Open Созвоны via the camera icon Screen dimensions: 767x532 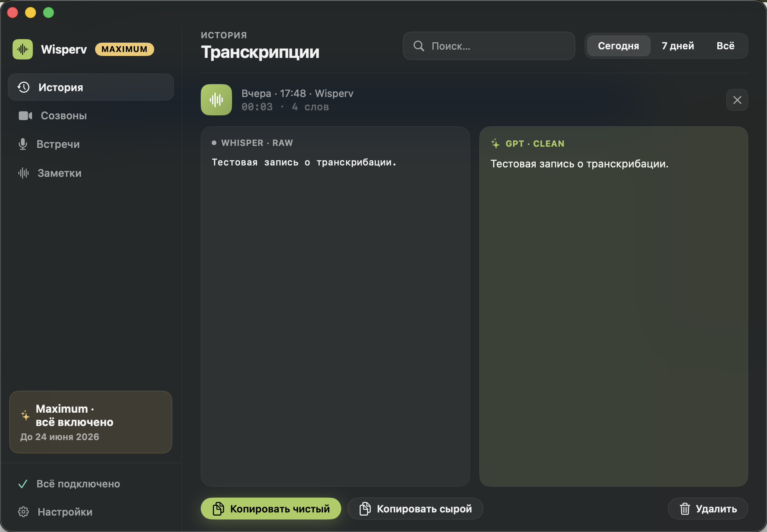point(25,116)
